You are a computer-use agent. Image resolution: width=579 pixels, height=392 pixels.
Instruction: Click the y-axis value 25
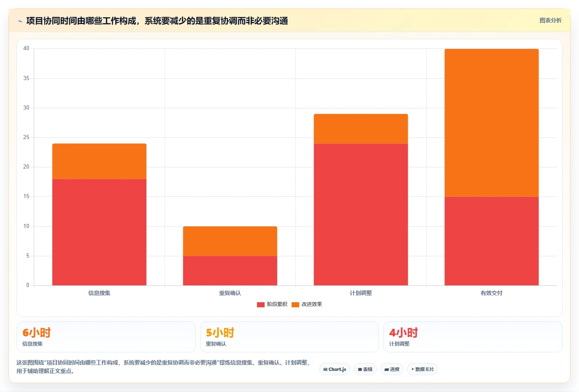(26, 137)
